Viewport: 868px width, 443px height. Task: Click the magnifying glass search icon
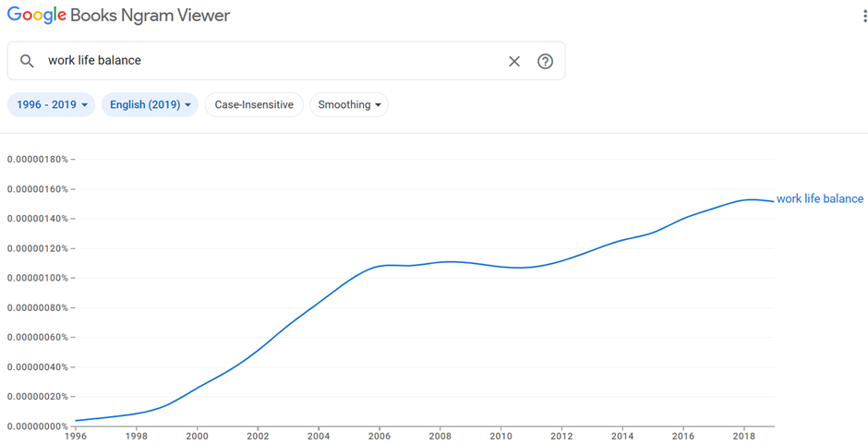tap(27, 61)
